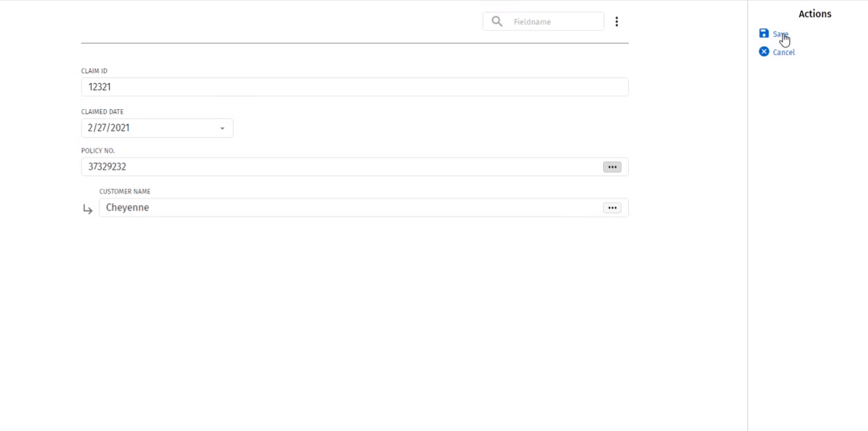The image size is (868, 431).
Task: Click the Claimed Date value 2/27/2021
Action: (x=109, y=128)
